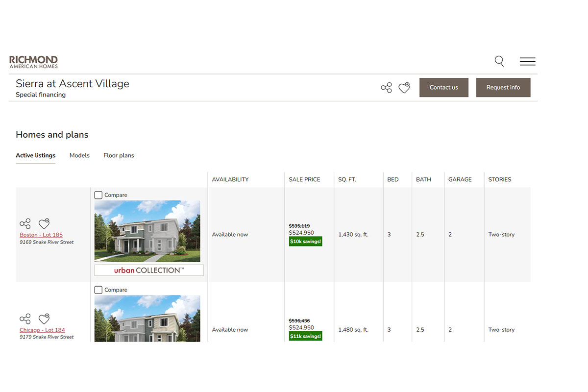The image size is (588, 392).
Task: Click the $11k savings! badge
Action: click(x=305, y=336)
